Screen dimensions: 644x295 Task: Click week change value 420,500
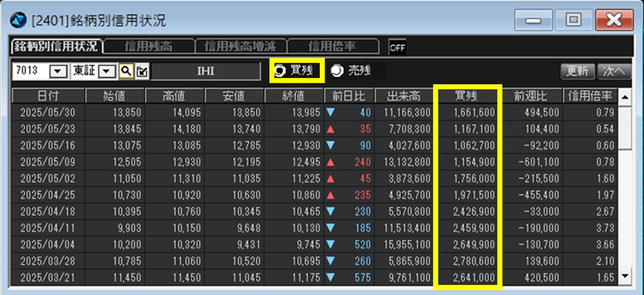click(x=541, y=276)
